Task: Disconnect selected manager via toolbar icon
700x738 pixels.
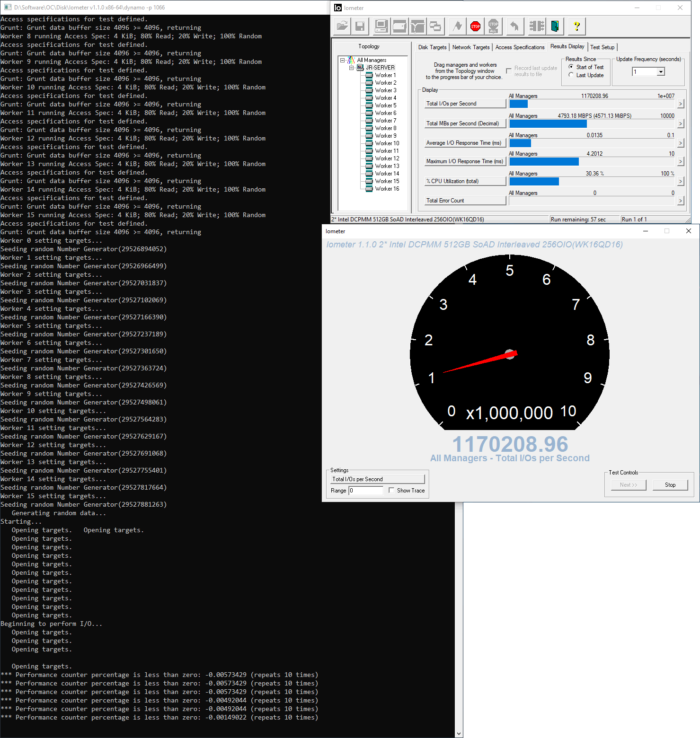Action: [x=537, y=26]
